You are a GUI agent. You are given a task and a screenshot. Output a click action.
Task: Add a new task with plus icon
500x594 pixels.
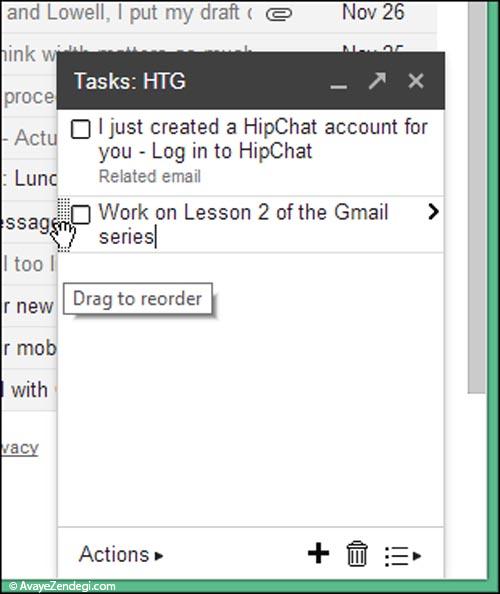click(x=318, y=553)
